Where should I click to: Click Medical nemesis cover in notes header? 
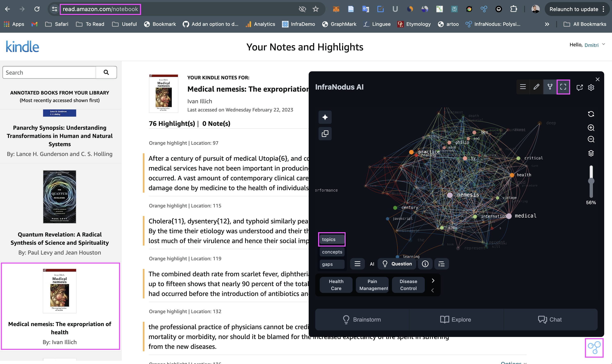164,94
